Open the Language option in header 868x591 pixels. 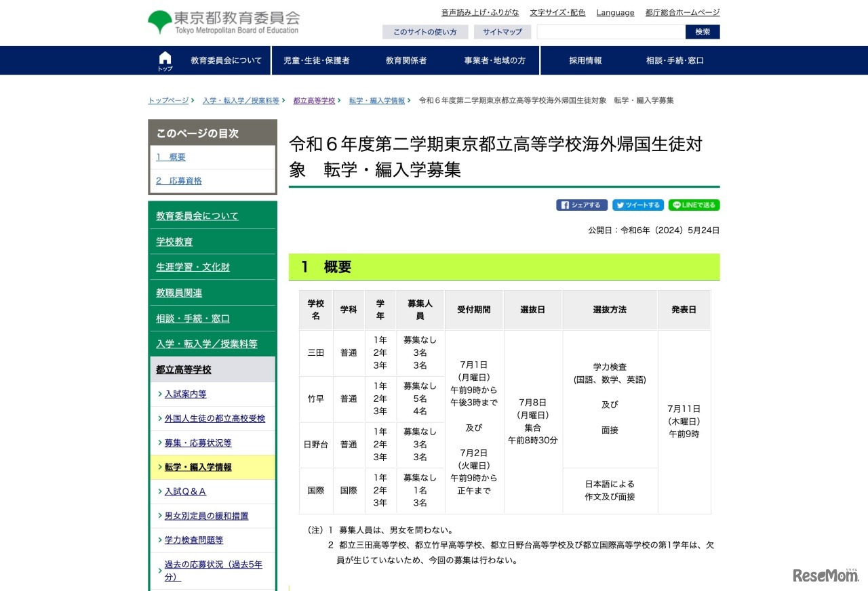pyautogui.click(x=614, y=12)
